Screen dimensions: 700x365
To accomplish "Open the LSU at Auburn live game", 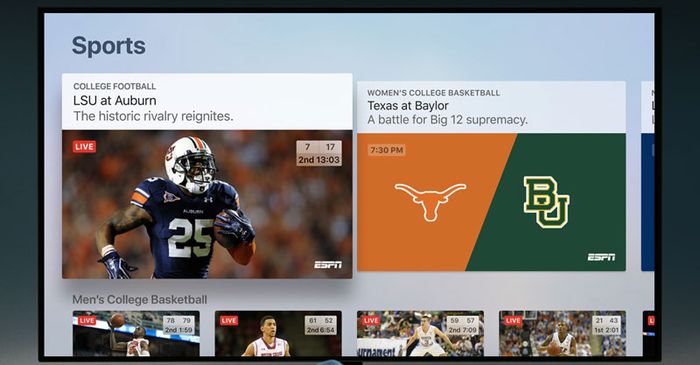I will click(x=207, y=176).
